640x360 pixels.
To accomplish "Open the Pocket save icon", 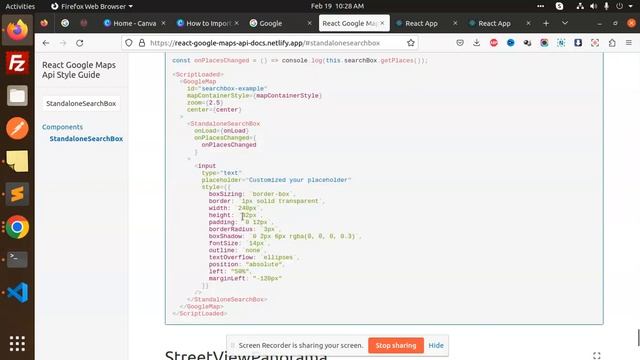I will coord(460,43).
